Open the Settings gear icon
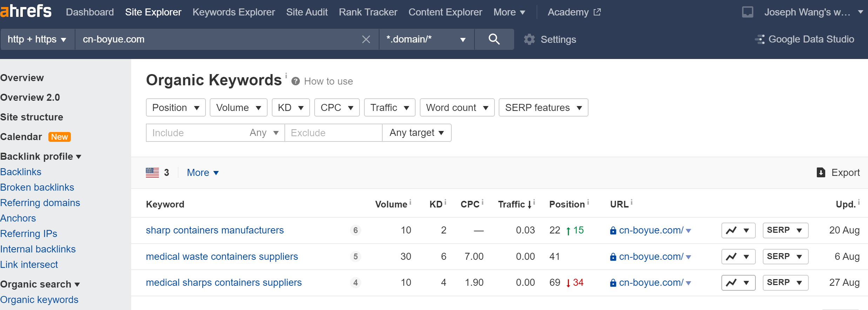 (x=530, y=39)
